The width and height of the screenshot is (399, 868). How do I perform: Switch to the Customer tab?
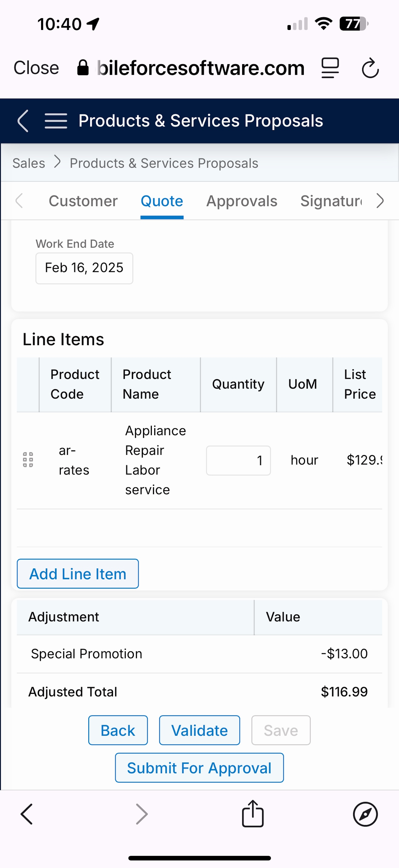pyautogui.click(x=83, y=201)
